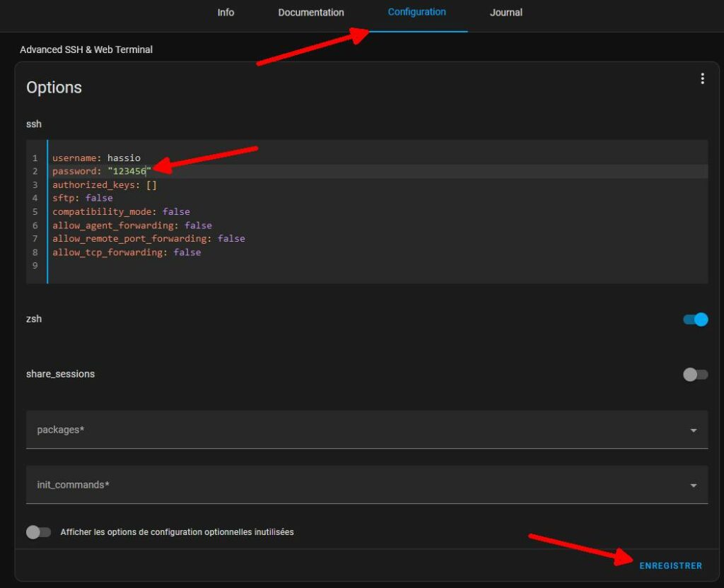
Task: Open the Documentation tab
Action: coord(311,13)
